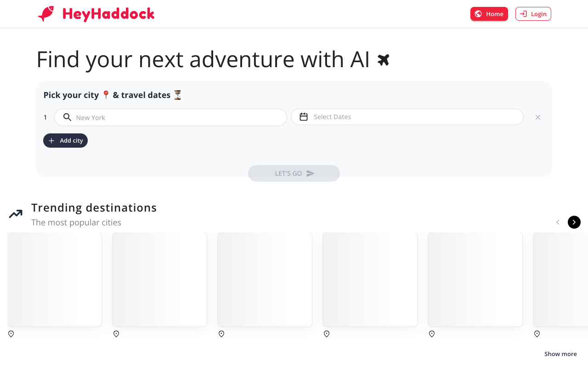588x368 pixels.
Task: Open the third trending destination card
Action: 265,280
